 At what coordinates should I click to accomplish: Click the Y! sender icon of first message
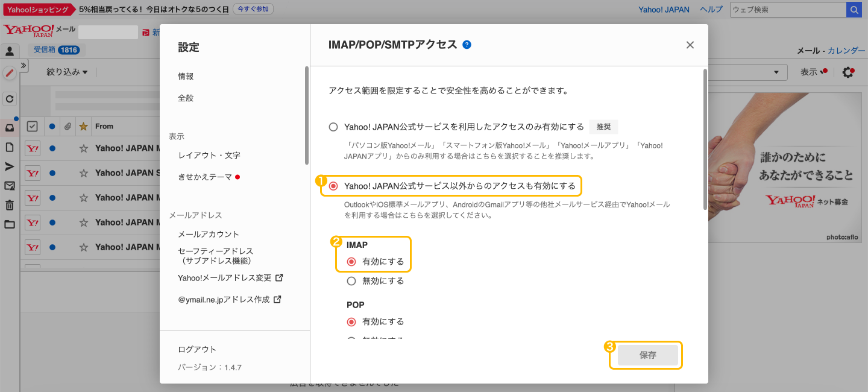[x=33, y=148]
